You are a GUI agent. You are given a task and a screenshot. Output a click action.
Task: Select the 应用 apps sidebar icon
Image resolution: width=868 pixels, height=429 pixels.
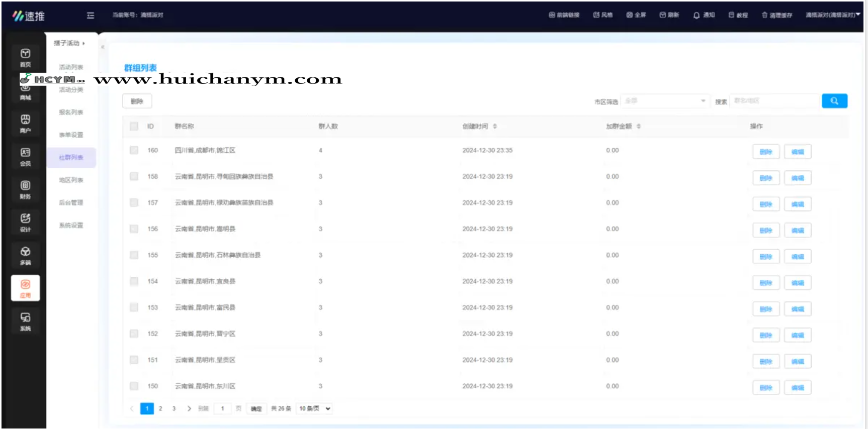point(25,288)
